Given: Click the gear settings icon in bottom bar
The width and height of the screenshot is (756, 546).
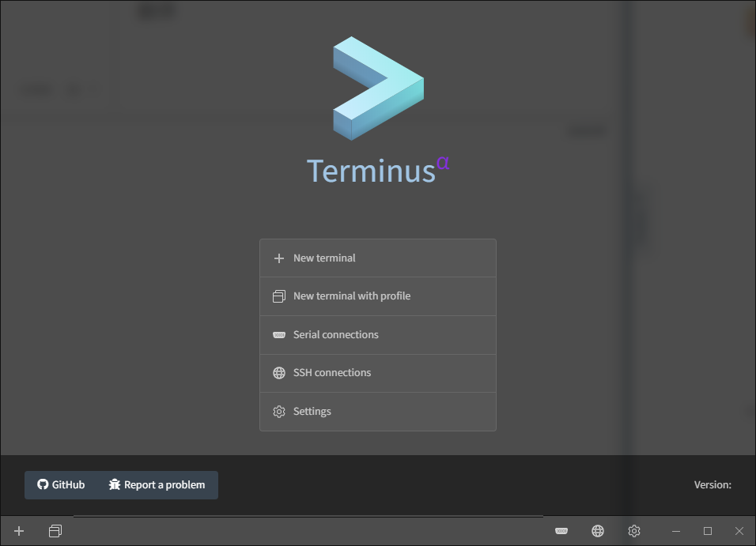Looking at the screenshot, I should 634,531.
